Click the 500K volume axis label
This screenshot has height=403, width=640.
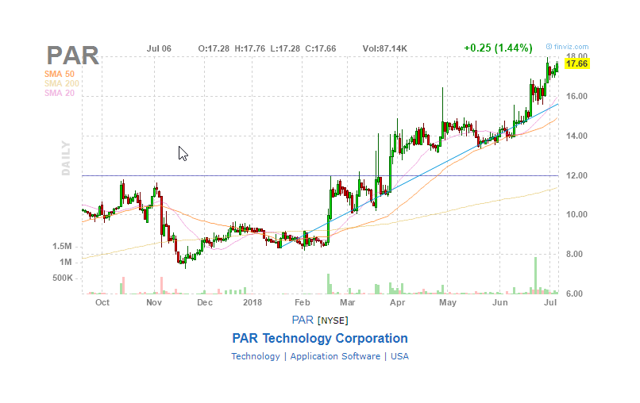tap(63, 278)
